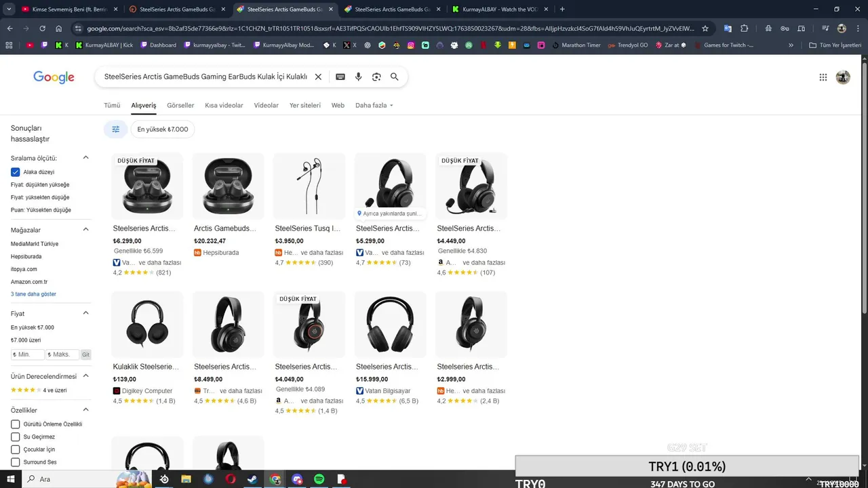
Task: Click the Min. price input field
Action: point(28,354)
